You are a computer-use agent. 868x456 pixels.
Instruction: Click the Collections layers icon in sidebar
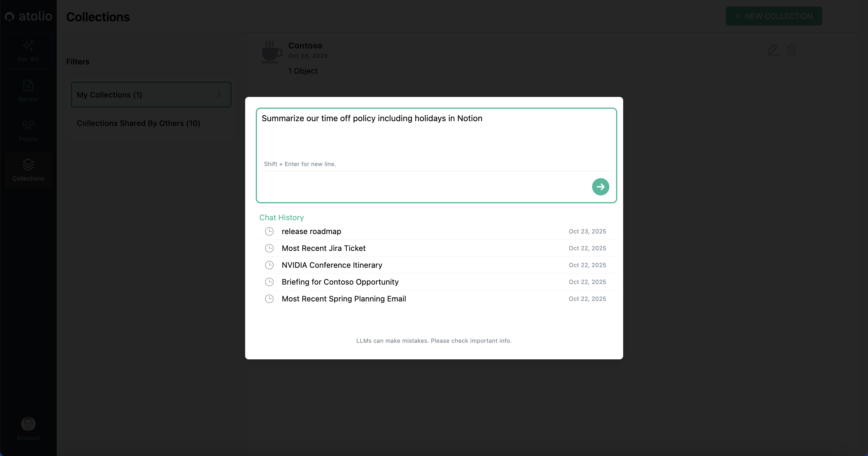28,165
